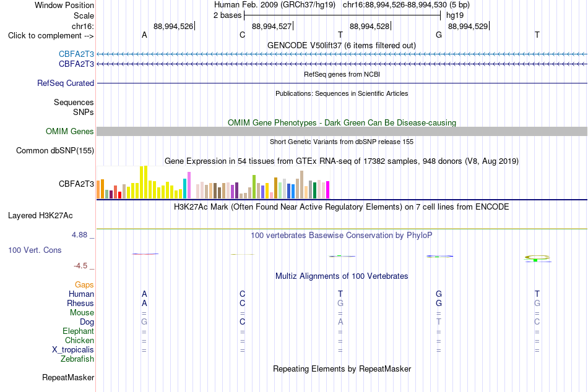Click the 88,994,529 position marker
The height and width of the screenshot is (392, 588).
click(x=469, y=26)
